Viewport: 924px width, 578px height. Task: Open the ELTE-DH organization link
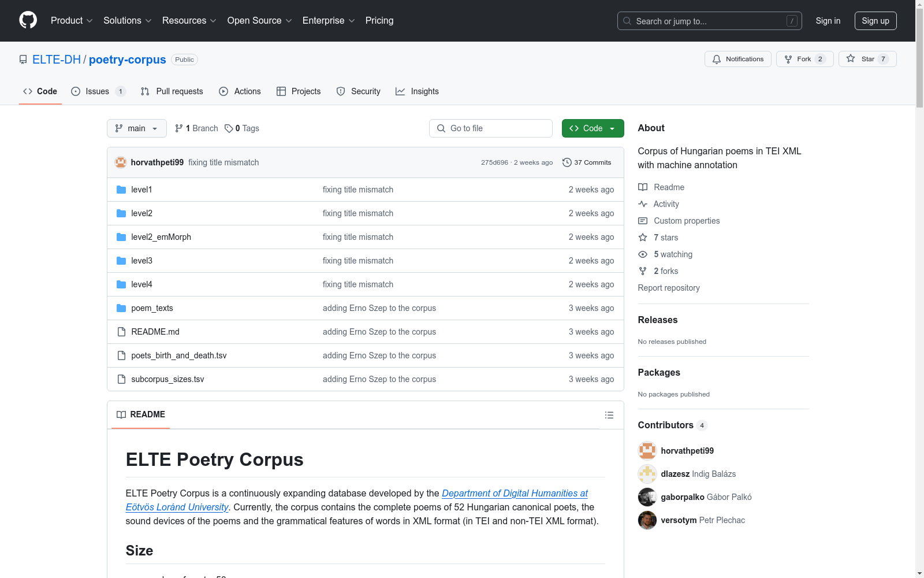57,60
